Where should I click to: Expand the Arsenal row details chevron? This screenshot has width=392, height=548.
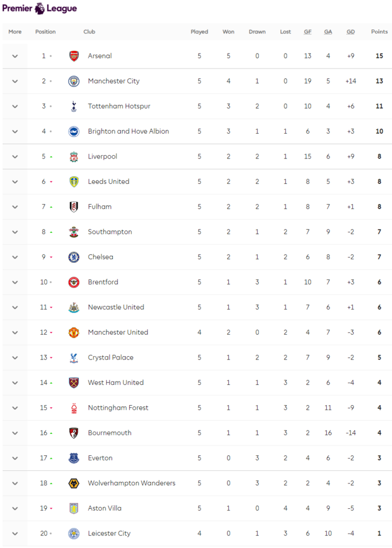coord(15,56)
